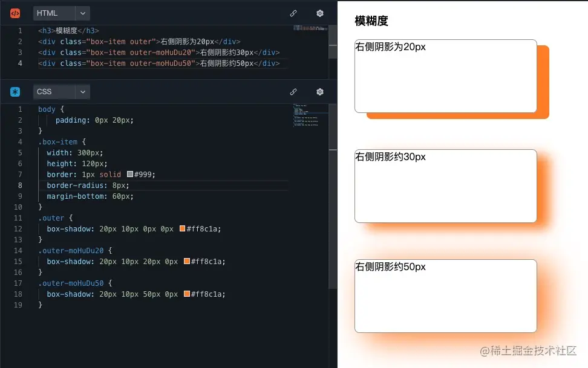Click the '.box-item {' selector line

point(62,142)
